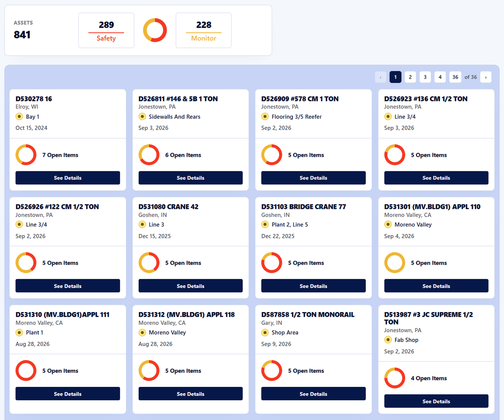The image size is (504, 420).
Task: Click the D531080 CRANE 42 title
Action: tap(169, 207)
